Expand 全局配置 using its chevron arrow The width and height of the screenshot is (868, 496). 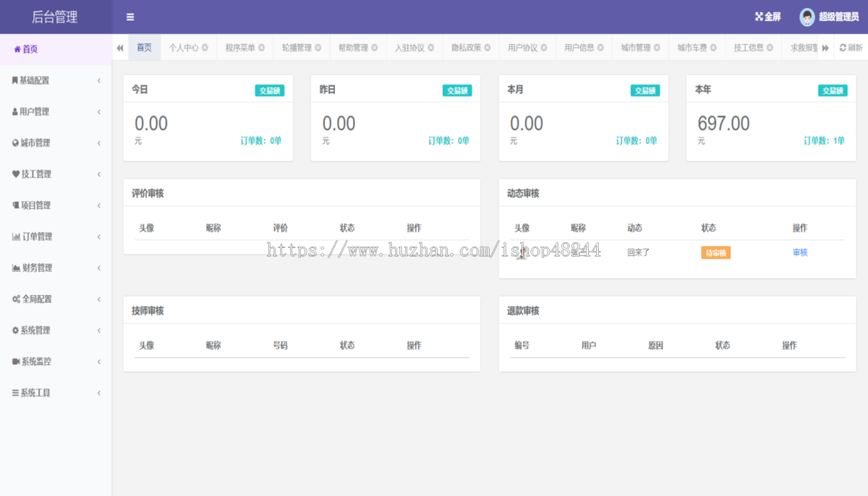click(98, 299)
